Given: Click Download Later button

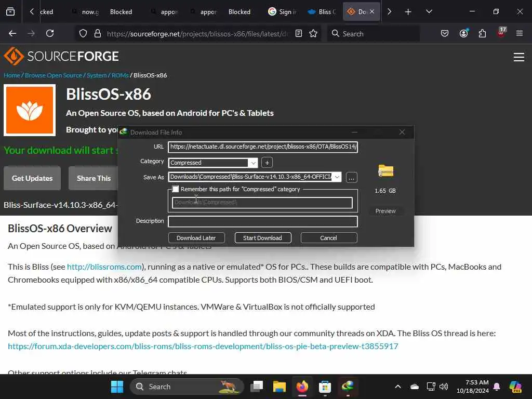Looking at the screenshot, I should pos(196,238).
